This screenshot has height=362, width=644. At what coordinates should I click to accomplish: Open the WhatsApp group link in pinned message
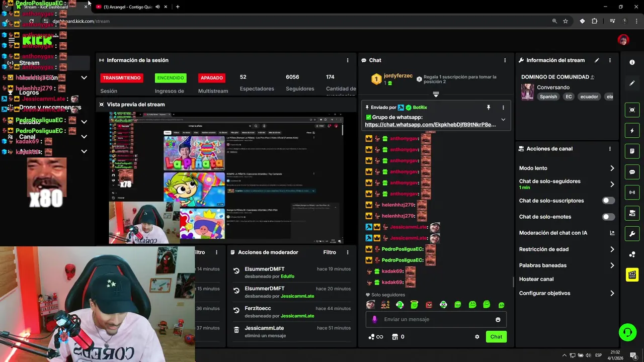431,125
